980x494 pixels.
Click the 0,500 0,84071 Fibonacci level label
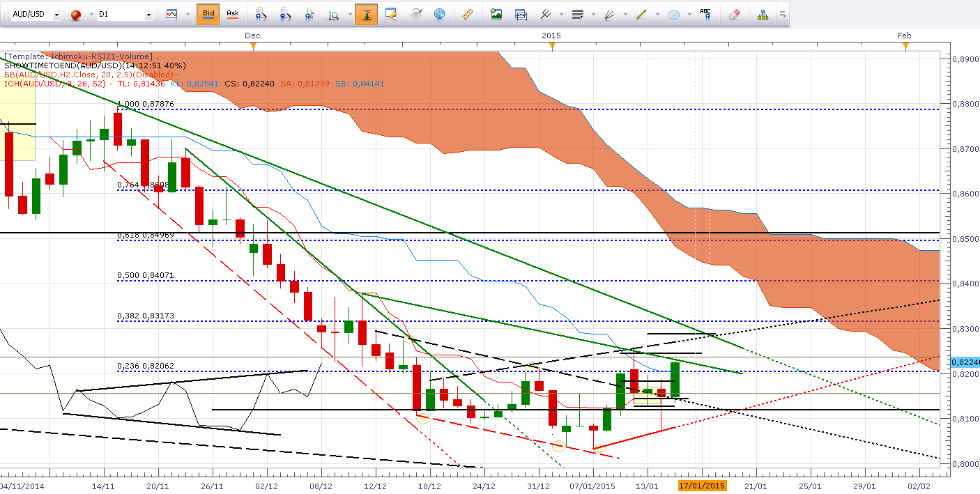(145, 275)
